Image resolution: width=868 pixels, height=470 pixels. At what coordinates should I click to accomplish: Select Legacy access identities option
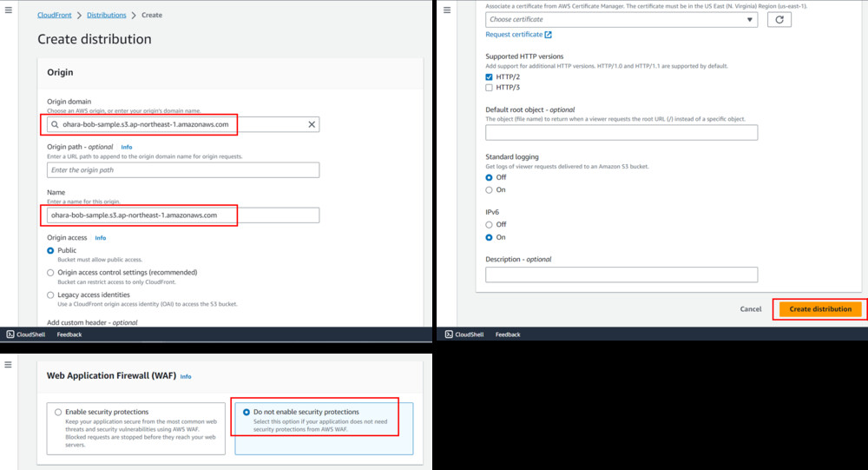click(x=50, y=295)
